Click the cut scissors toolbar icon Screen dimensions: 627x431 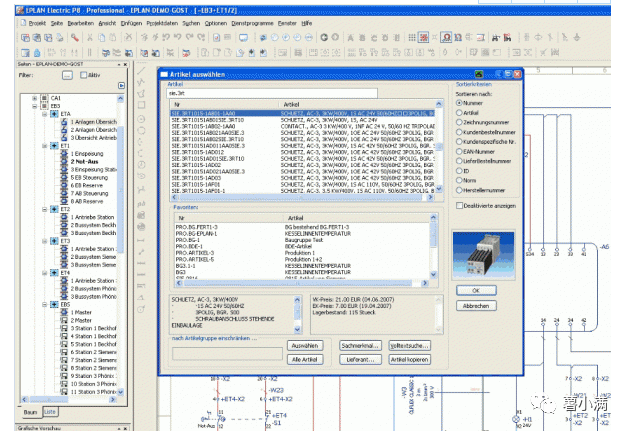(x=89, y=35)
